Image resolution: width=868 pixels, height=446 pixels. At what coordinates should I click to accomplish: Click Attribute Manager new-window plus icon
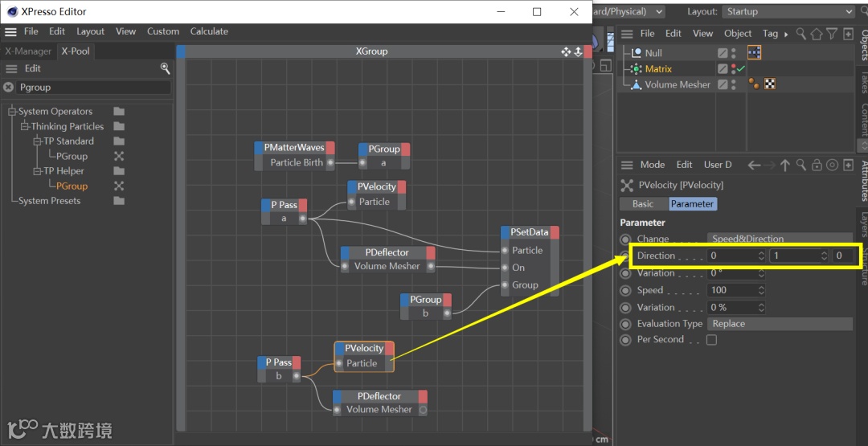click(848, 165)
